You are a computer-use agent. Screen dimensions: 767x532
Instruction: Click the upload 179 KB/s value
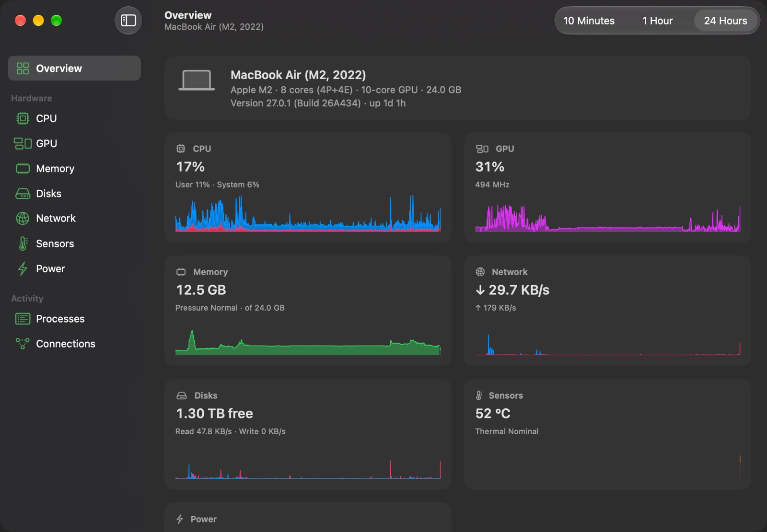click(x=496, y=308)
